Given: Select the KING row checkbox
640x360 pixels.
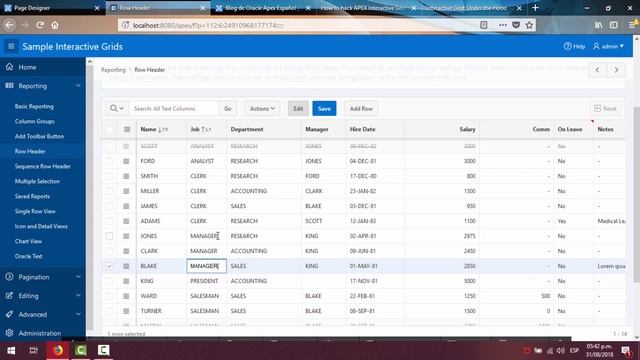Looking at the screenshot, I should click(x=109, y=281).
